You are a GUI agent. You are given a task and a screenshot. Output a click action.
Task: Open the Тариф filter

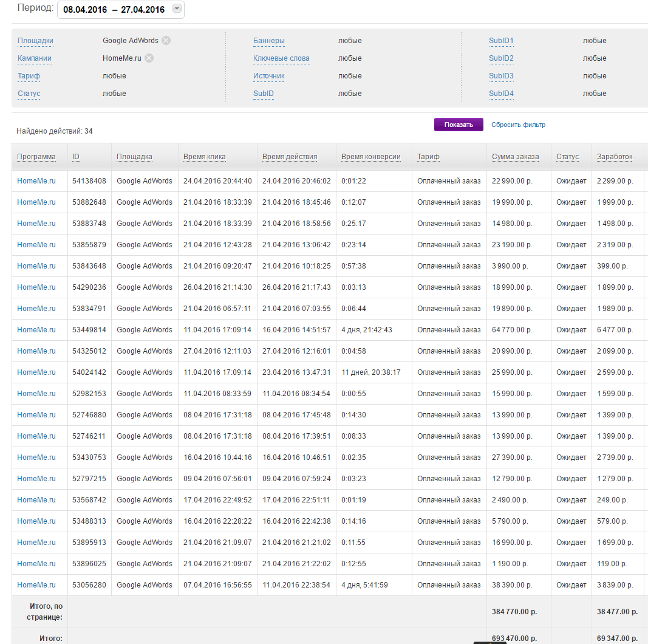coord(29,76)
